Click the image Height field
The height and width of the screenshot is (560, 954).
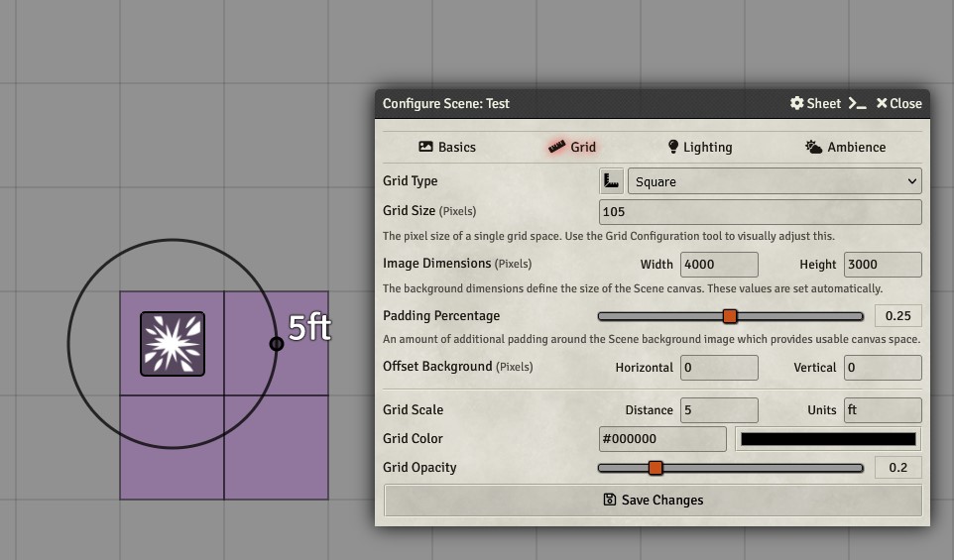883,265
